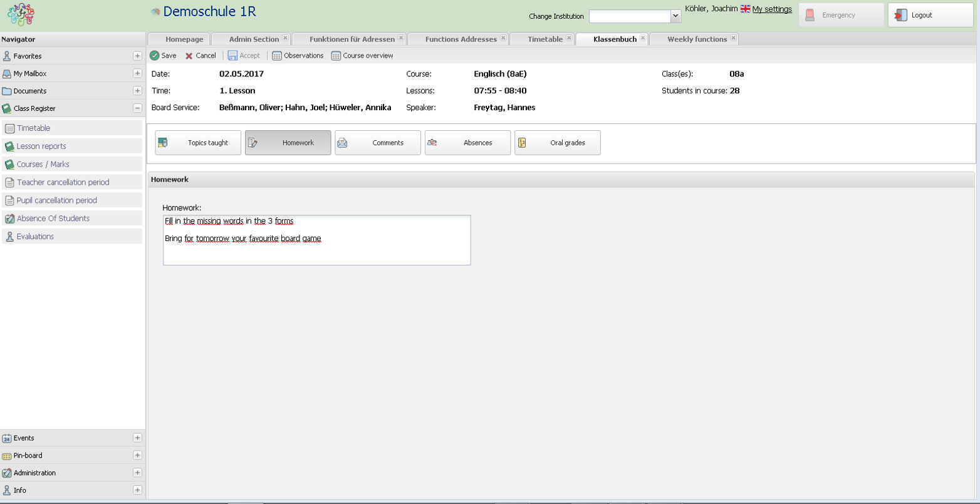
Task: Open the Comments section
Action: [x=377, y=143]
